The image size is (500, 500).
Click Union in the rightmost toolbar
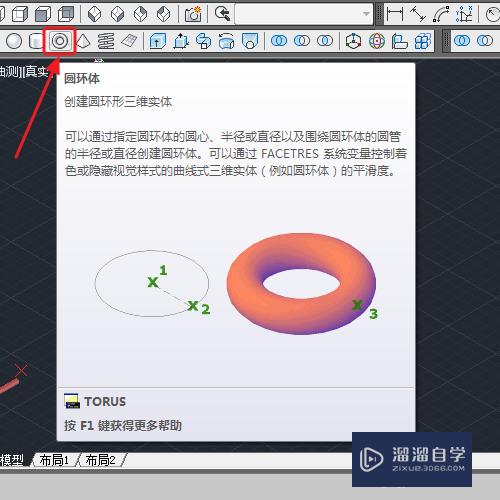(462, 41)
